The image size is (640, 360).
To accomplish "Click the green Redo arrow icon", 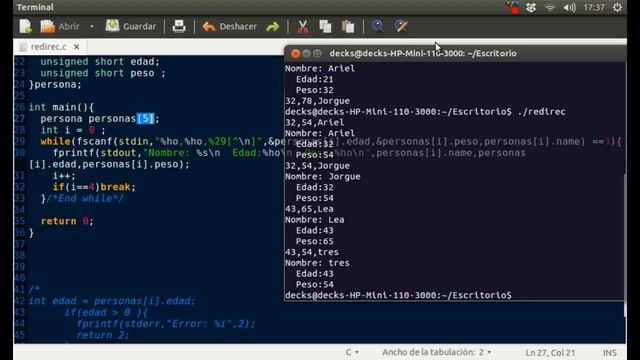I will pos(273,27).
